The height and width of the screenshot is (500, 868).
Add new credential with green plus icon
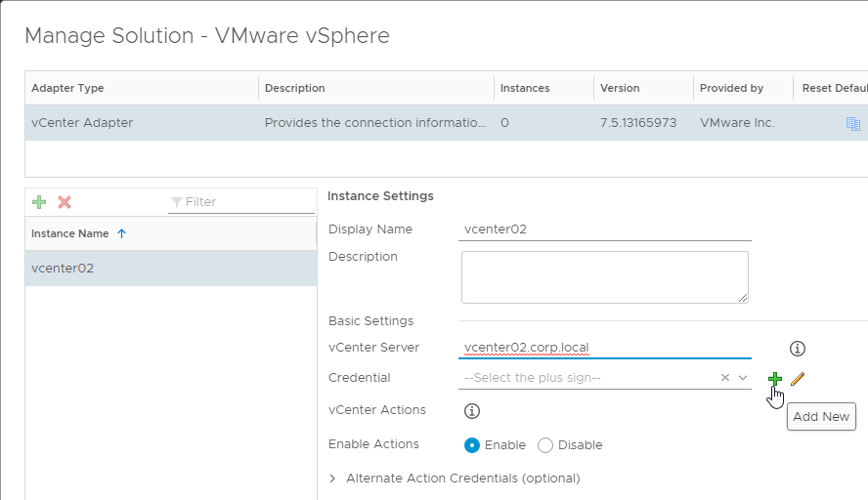tap(774, 379)
